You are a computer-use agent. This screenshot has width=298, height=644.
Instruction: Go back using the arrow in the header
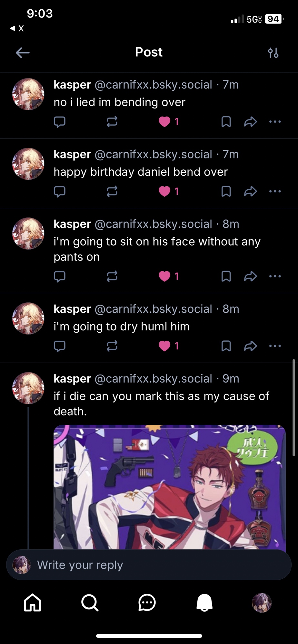click(x=23, y=52)
